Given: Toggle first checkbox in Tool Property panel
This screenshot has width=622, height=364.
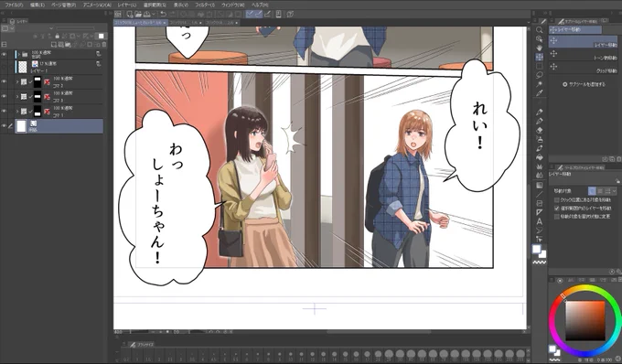Looking at the screenshot, I should (x=557, y=200).
